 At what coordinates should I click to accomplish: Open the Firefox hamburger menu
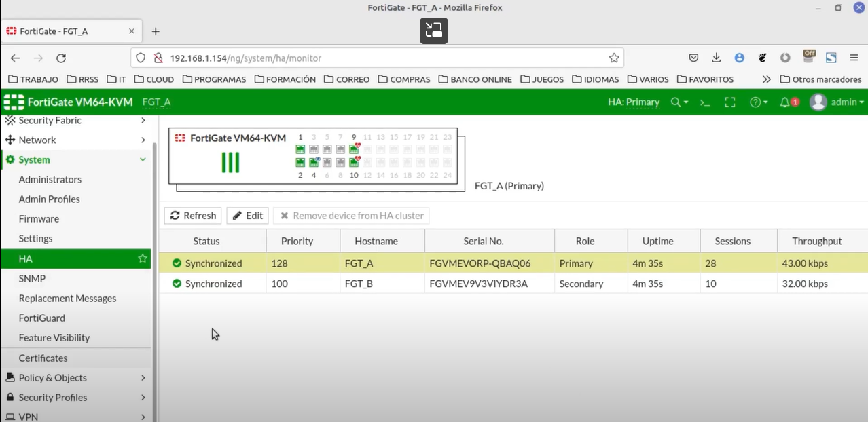tap(854, 58)
